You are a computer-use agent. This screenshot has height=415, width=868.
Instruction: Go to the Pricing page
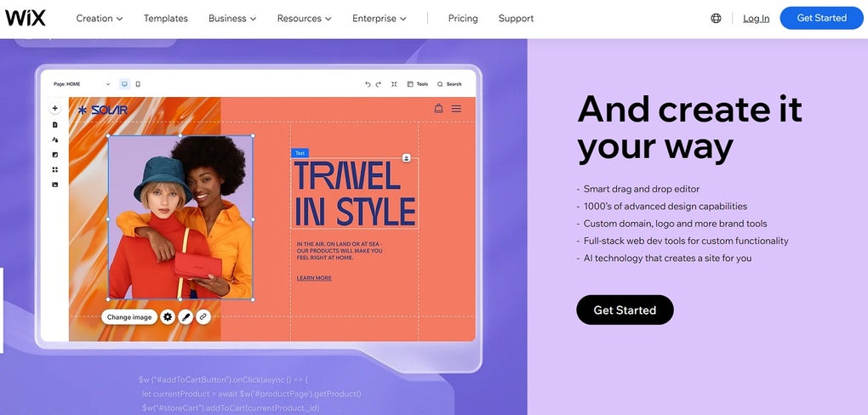pos(463,18)
